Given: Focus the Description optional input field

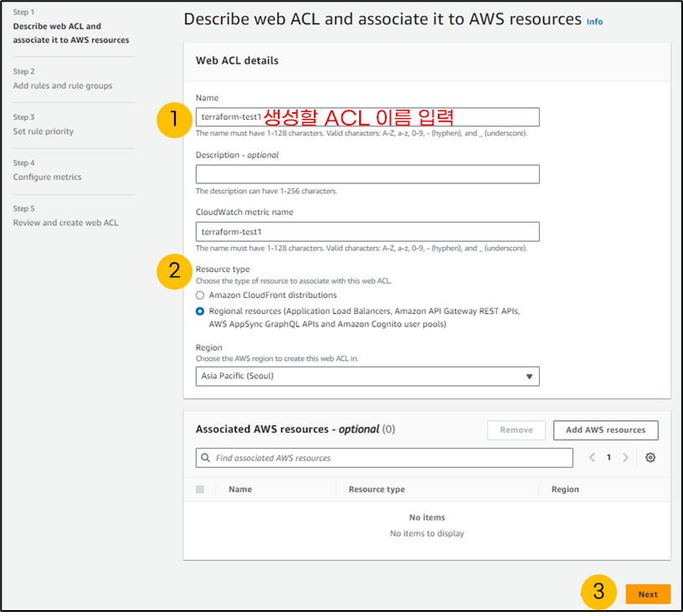Looking at the screenshot, I should click(367, 174).
